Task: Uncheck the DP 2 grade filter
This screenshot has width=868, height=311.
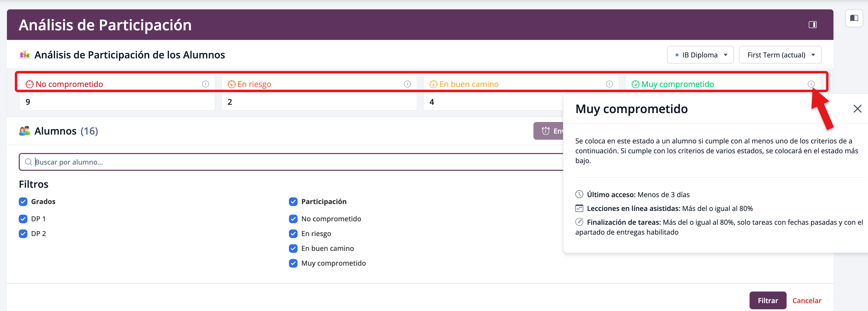Action: click(23, 234)
